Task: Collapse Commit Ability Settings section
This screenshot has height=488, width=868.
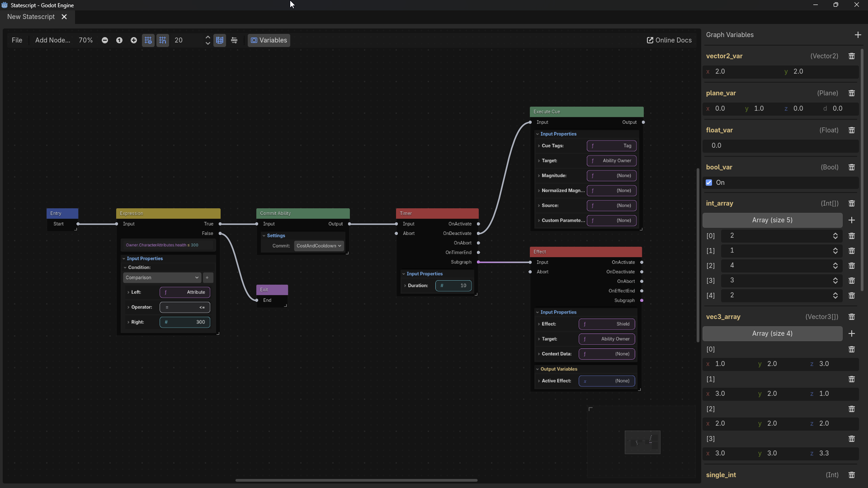Action: pos(264,236)
